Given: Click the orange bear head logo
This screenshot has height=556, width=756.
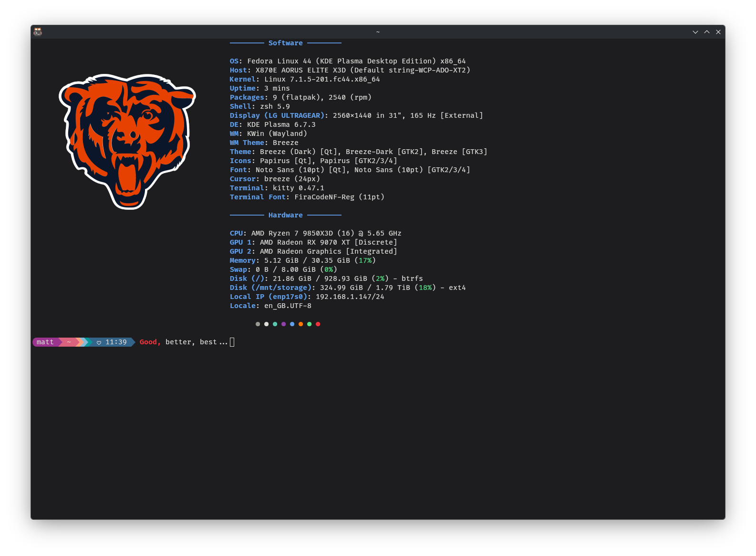Looking at the screenshot, I should point(127,141).
